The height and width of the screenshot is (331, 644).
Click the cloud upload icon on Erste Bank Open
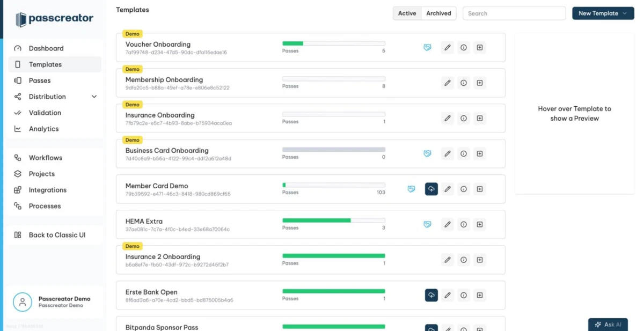[431, 295]
